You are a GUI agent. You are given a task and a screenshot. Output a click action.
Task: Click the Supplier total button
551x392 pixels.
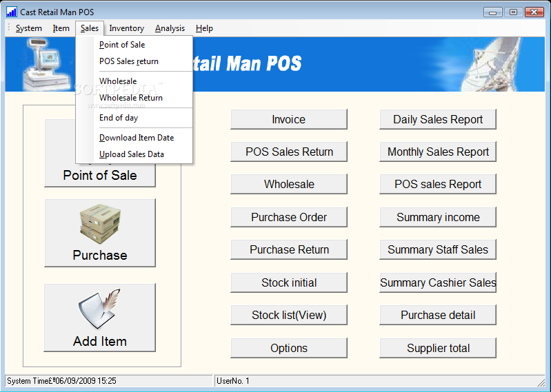438,348
